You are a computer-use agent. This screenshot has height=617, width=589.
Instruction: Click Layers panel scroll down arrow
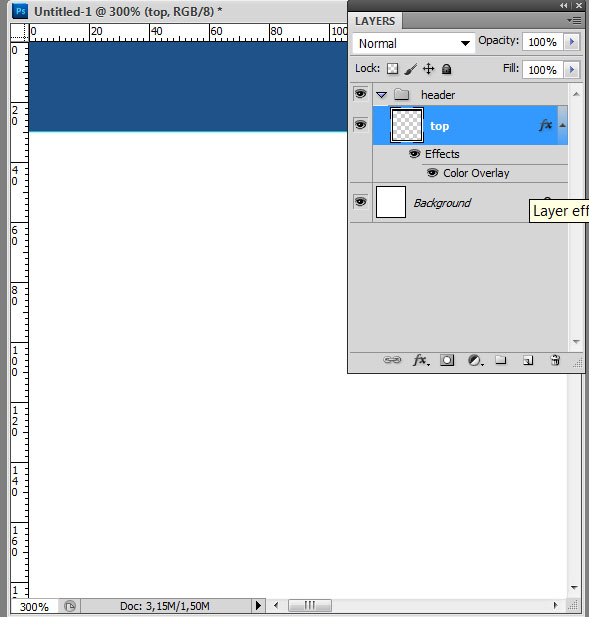[576, 342]
